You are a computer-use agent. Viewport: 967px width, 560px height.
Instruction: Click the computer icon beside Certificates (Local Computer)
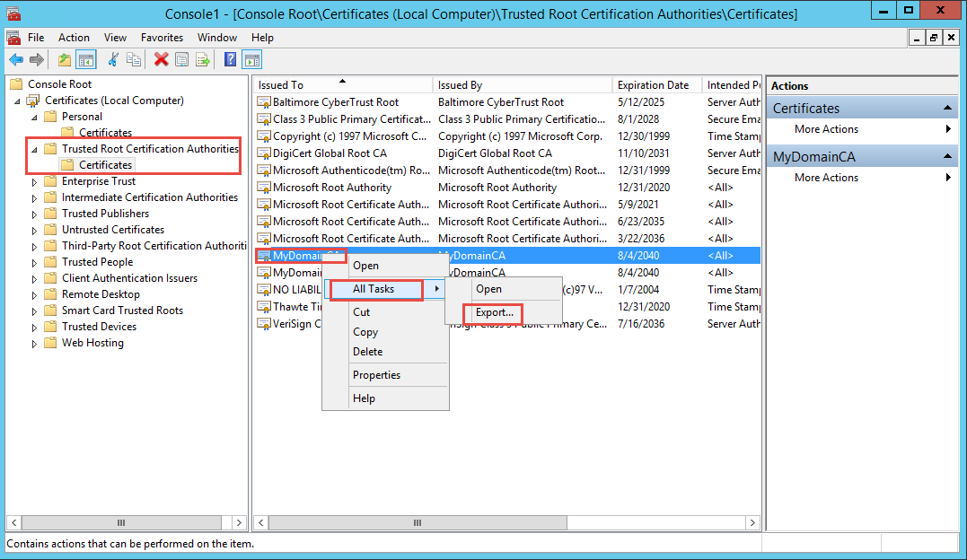click(x=32, y=101)
